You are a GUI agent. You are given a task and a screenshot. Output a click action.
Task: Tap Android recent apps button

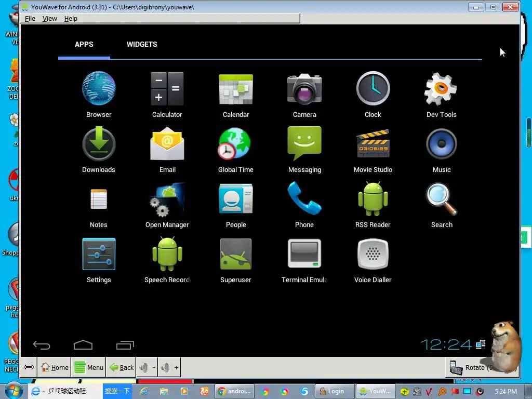[125, 345]
